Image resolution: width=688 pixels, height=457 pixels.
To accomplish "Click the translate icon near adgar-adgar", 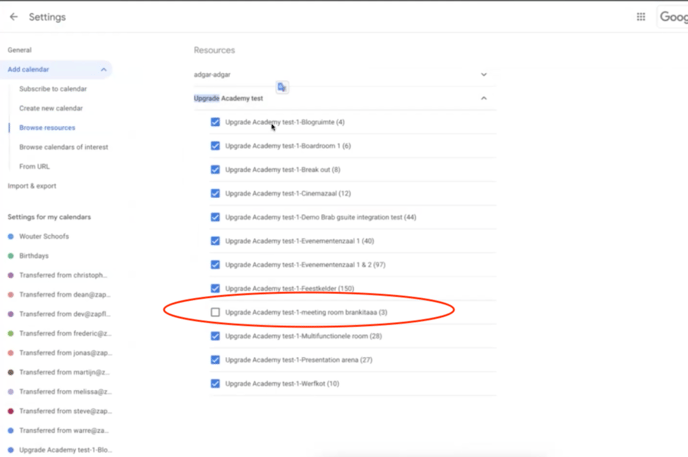I will tap(282, 87).
